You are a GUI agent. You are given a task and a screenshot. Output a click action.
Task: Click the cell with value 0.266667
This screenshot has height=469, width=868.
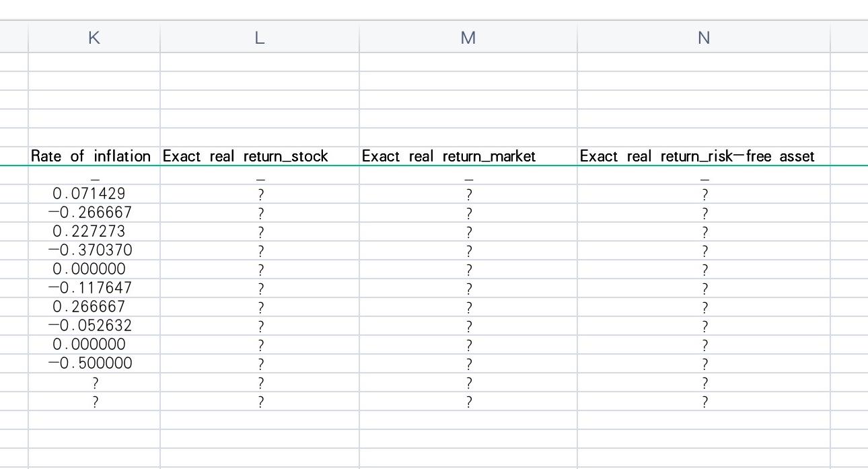(95, 306)
